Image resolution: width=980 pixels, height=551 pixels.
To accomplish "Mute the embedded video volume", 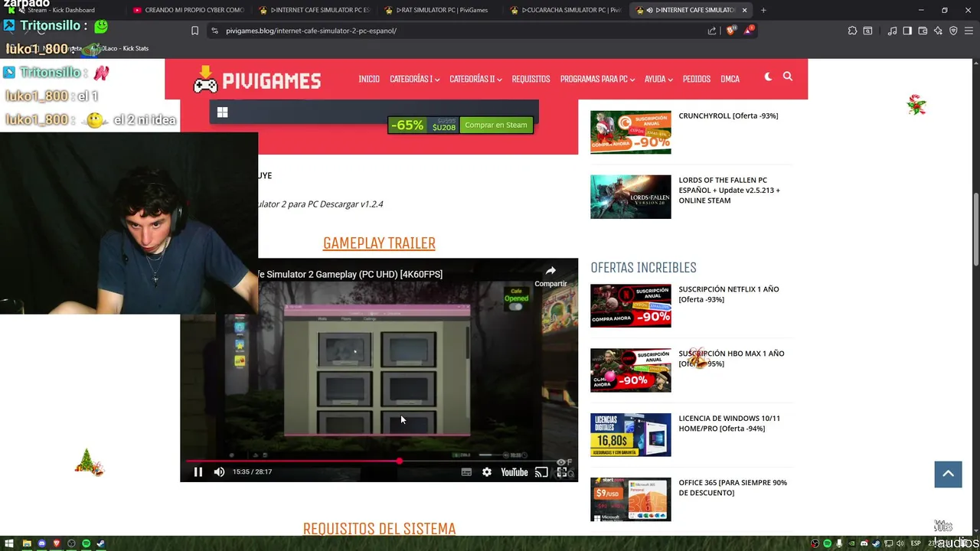I will tap(219, 472).
